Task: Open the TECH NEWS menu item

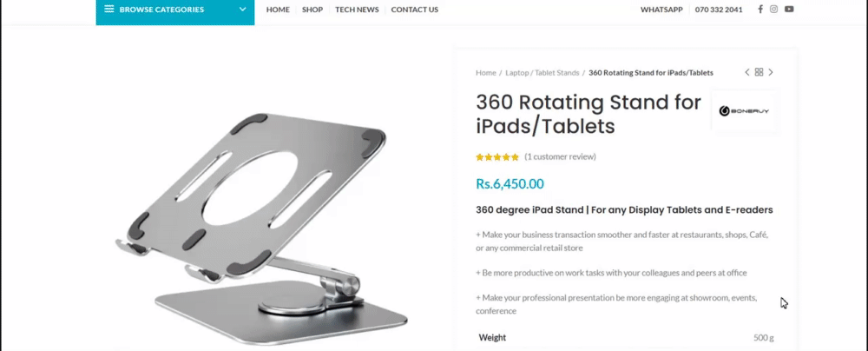Action: (x=357, y=10)
